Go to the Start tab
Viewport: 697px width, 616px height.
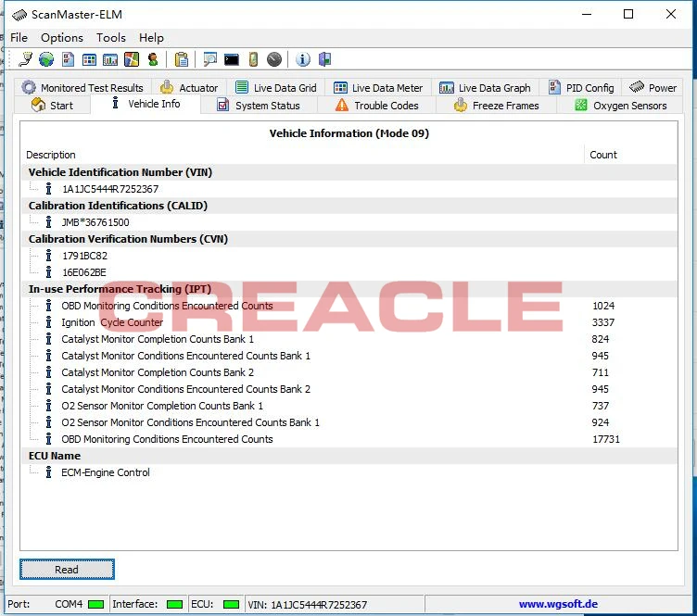pos(53,106)
